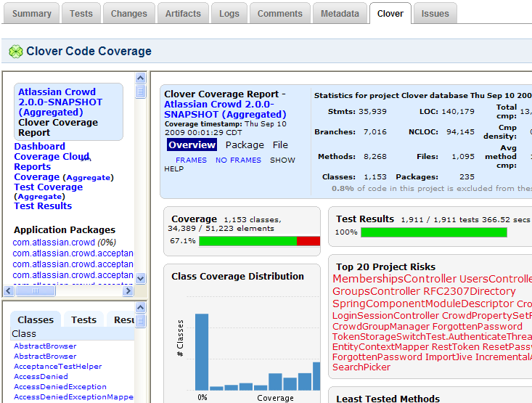
Task: Open the AcceptanceTestHelper class
Action: (x=57, y=367)
